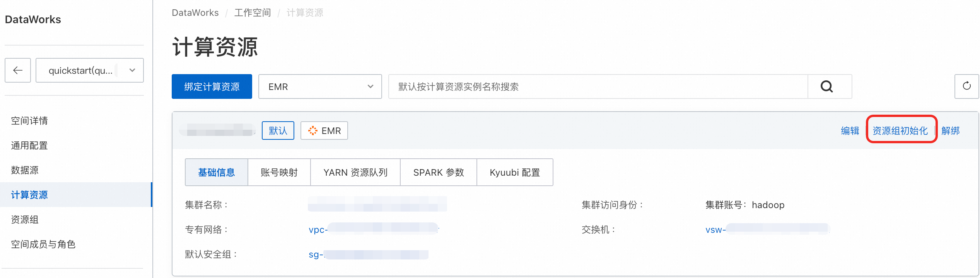Click the refresh icon button
The height and width of the screenshot is (278, 980).
click(966, 86)
